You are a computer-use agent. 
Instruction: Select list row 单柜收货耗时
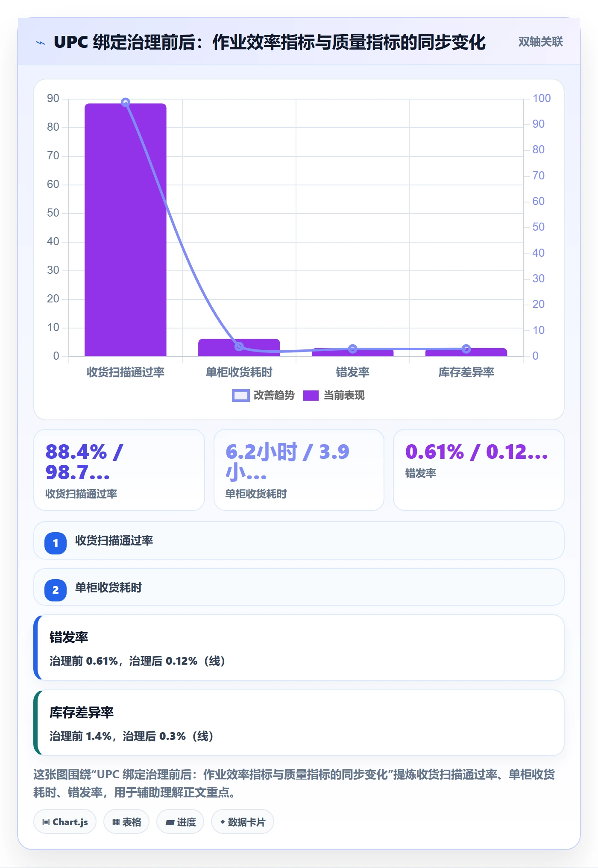pos(299,587)
